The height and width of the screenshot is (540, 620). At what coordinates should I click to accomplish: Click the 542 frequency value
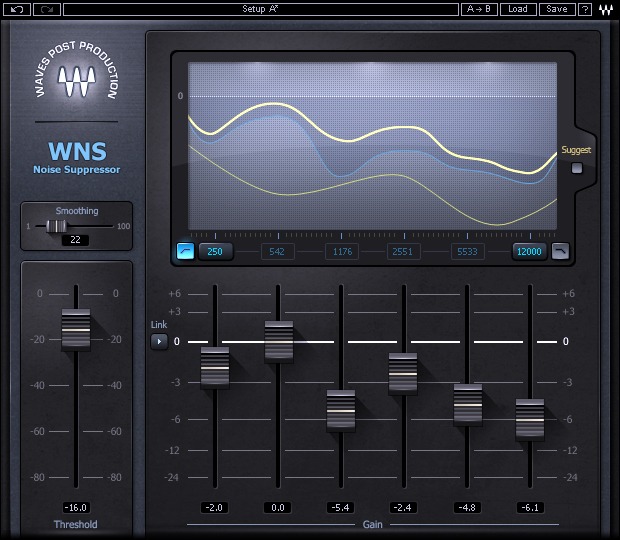coord(277,251)
